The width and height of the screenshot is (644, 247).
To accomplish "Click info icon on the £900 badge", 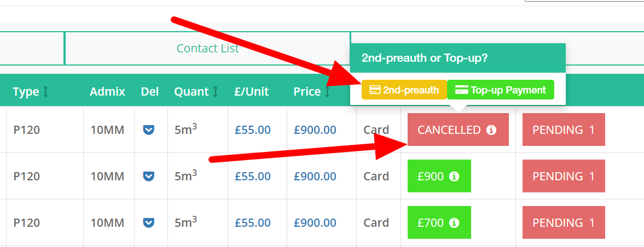I will [x=454, y=177].
